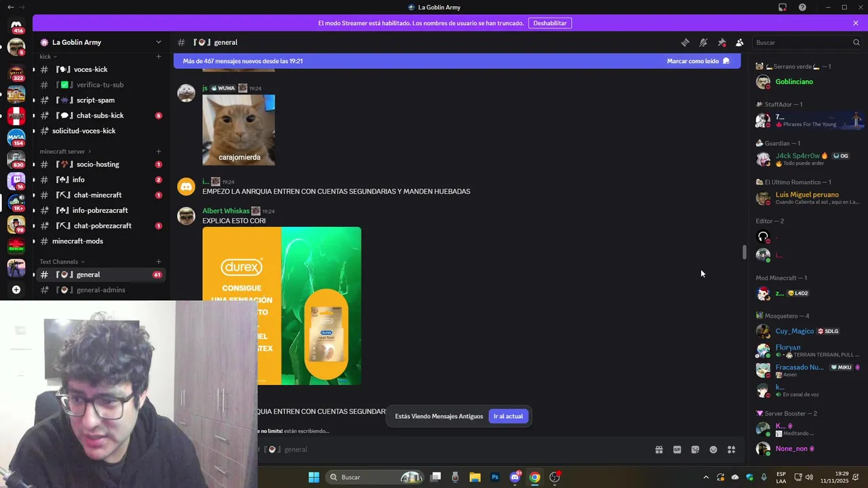Viewport: 868px width, 488px height.
Task: Open the GIF picker icon
Action: (x=677, y=449)
